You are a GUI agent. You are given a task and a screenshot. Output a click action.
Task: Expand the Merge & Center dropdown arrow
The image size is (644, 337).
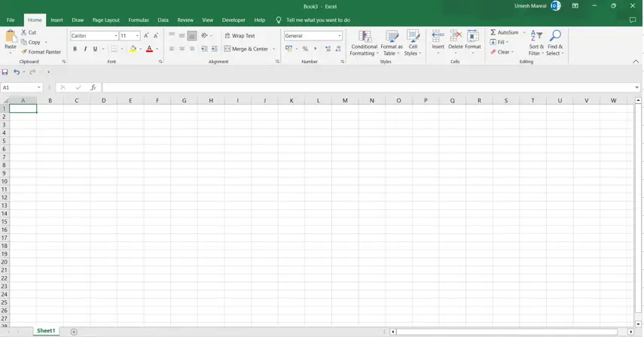274,49
